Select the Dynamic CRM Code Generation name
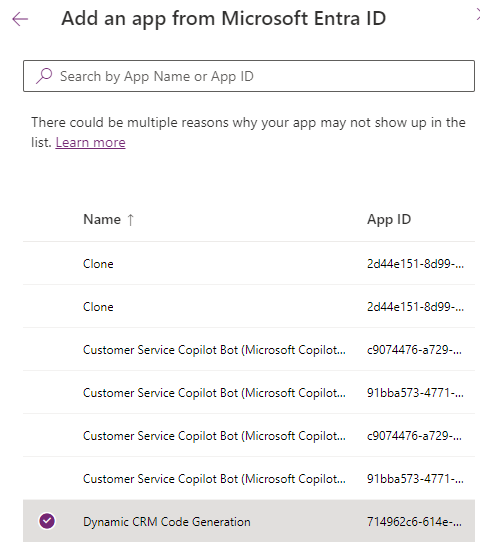Viewport: 480px width, 542px height. (167, 522)
